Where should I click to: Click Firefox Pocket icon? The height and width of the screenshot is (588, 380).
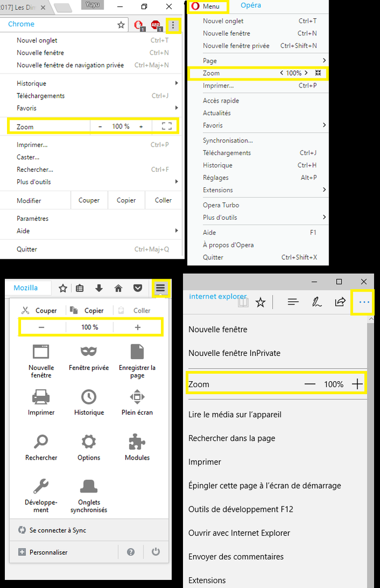coord(138,288)
